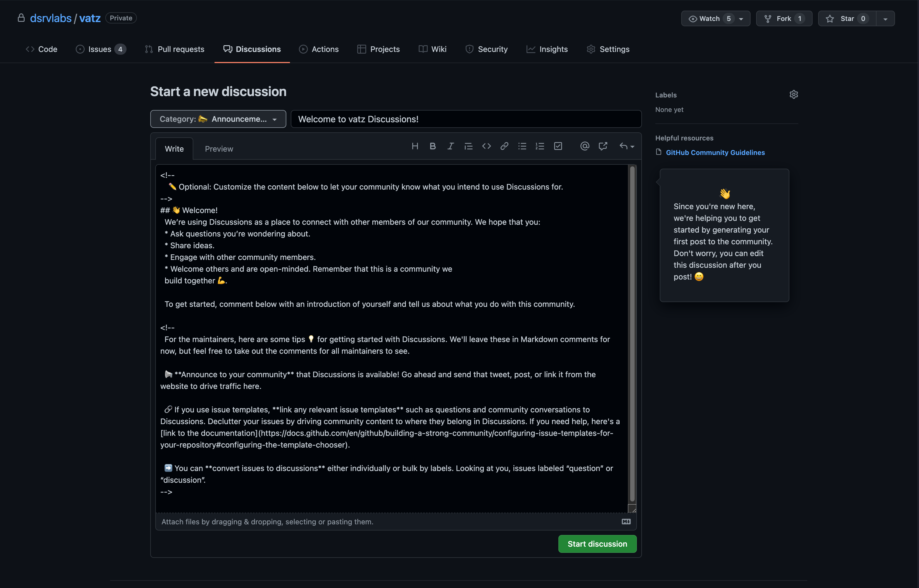The image size is (919, 588).
Task: Add a numbered list
Action: 540,146
